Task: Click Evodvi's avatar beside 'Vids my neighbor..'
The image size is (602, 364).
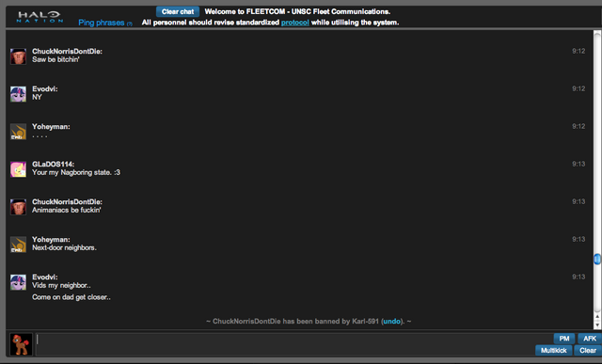Action: [18, 282]
